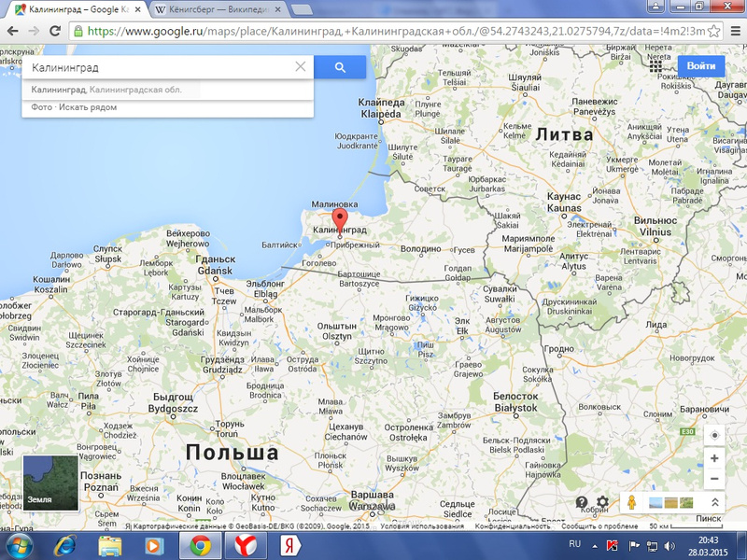
Task: Open Yandex Browser taskbar icon
Action: tap(246, 546)
